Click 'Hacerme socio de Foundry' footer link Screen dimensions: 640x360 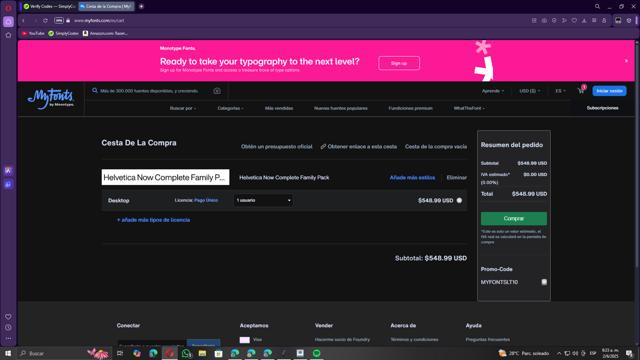click(342, 340)
